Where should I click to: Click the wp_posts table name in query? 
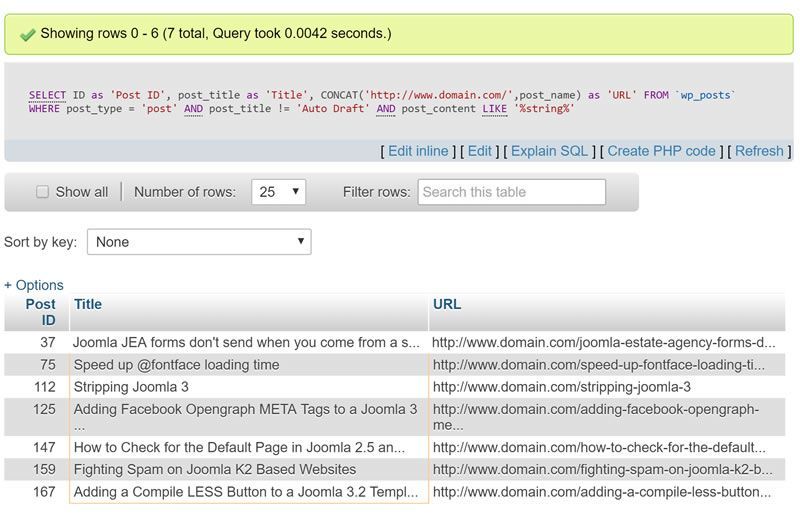[706, 95]
